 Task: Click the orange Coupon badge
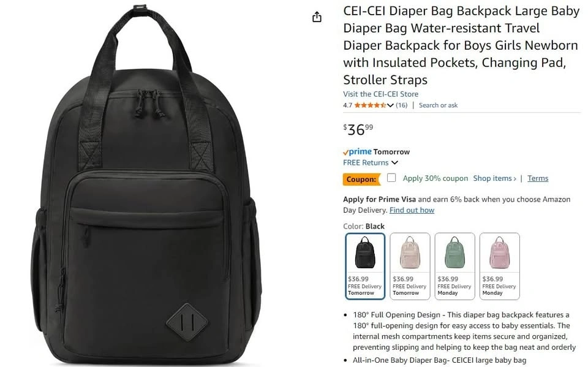(361, 180)
